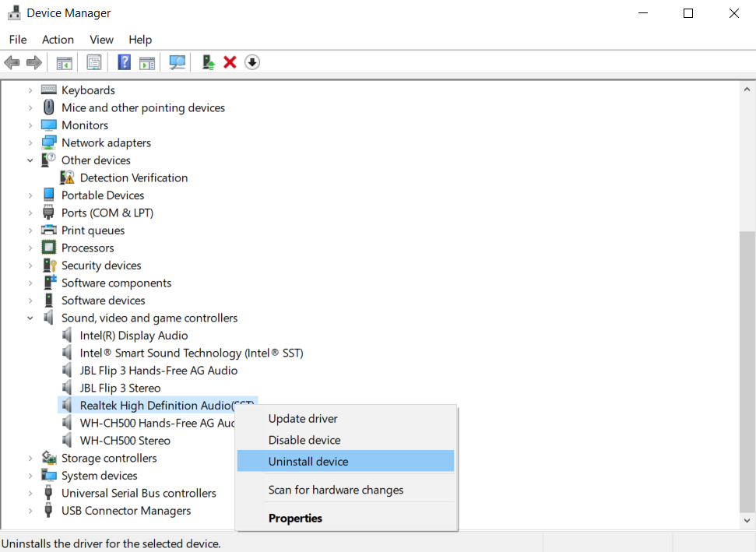Open the Properties toolbar icon

(94, 62)
